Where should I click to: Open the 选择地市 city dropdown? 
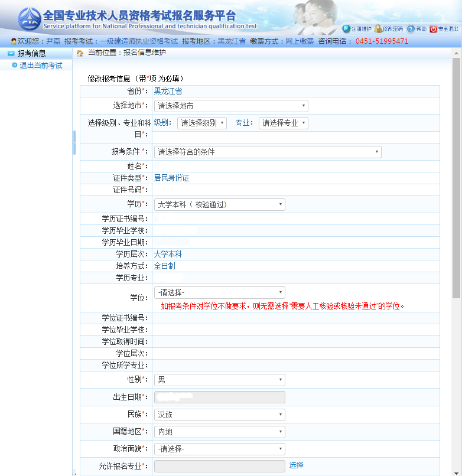coord(231,106)
